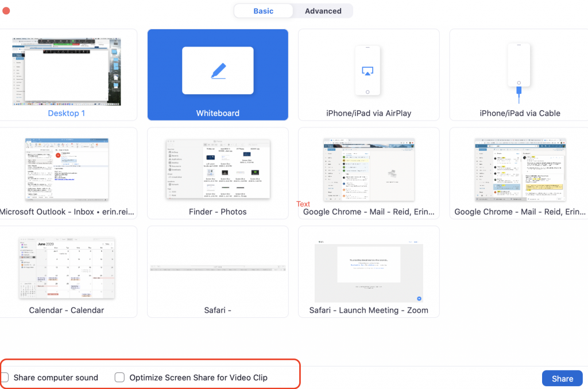588x389 pixels.
Task: Choose the Whiteboard pen icon
Action: point(218,71)
